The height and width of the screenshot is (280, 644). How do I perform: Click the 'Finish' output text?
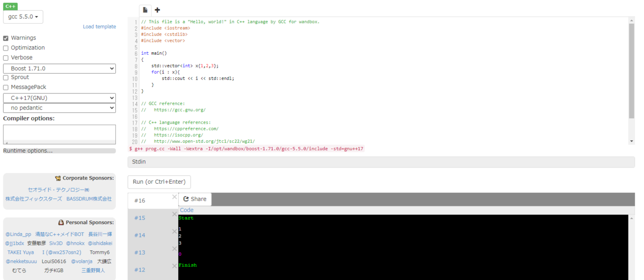[x=187, y=265]
